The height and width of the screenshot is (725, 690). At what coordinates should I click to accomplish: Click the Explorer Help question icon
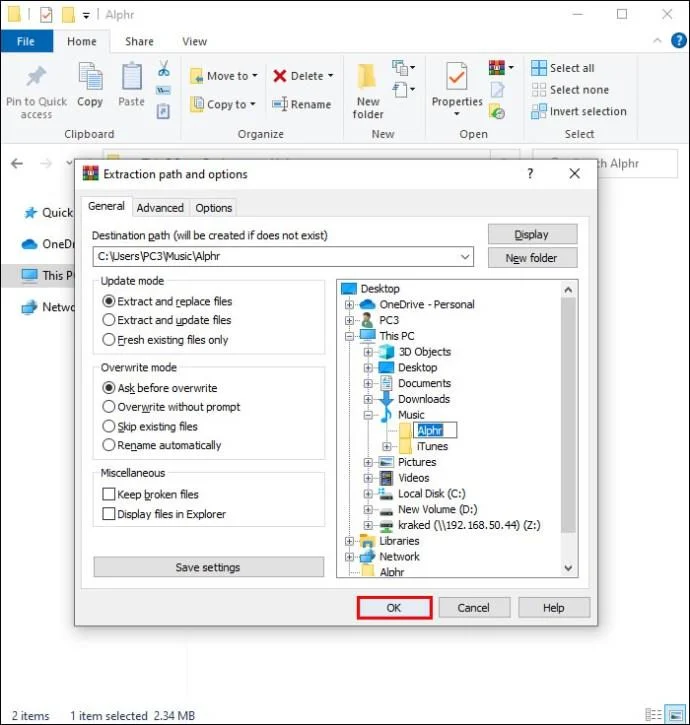678,41
